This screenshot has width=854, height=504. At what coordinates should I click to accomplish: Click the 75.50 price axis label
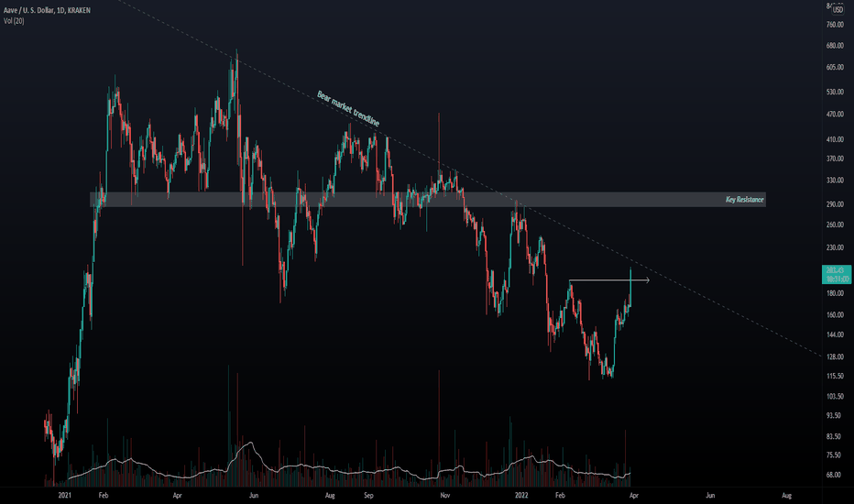pos(834,455)
